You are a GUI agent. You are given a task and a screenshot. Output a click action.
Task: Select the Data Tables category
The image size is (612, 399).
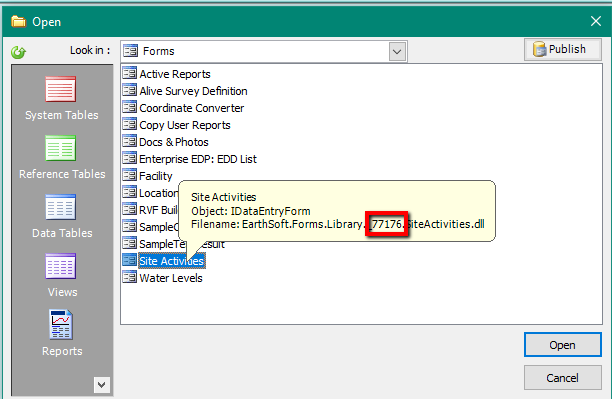pyautogui.click(x=62, y=216)
